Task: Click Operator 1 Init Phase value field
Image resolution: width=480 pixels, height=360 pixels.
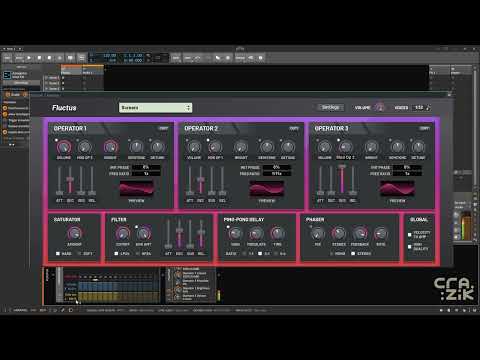Action: coord(146,167)
